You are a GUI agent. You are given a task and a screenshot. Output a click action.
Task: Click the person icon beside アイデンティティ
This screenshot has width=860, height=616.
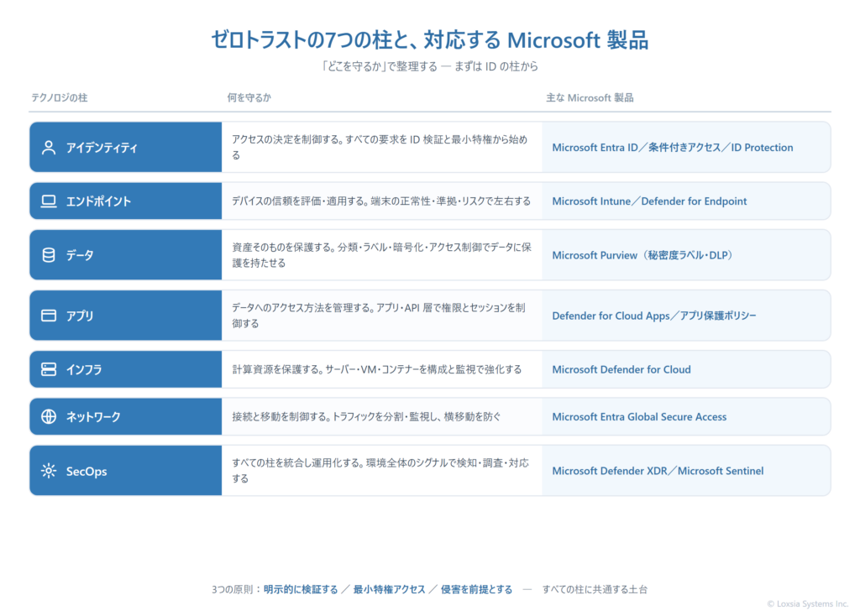pos(49,148)
